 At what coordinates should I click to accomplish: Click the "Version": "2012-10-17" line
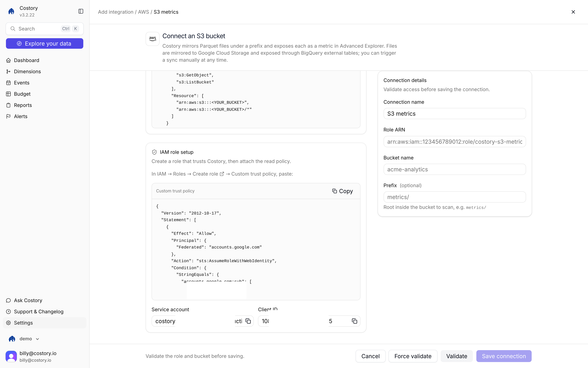coord(191,213)
